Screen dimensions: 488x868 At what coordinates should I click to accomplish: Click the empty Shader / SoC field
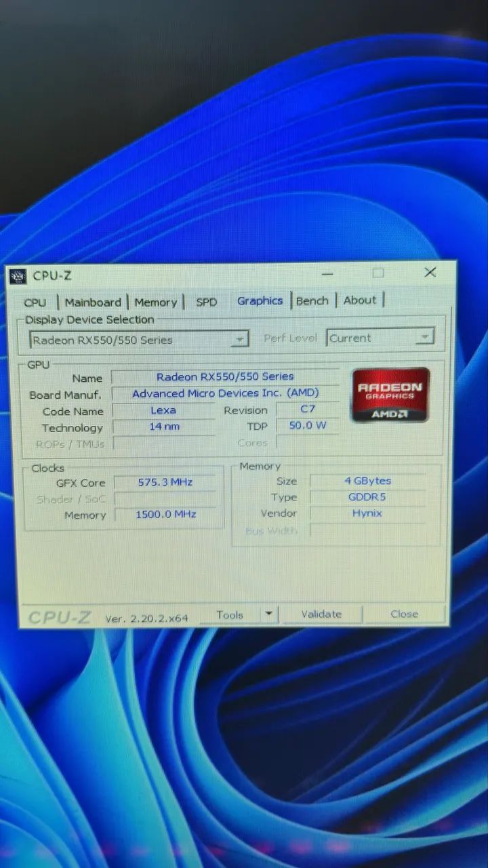[x=165, y=498]
